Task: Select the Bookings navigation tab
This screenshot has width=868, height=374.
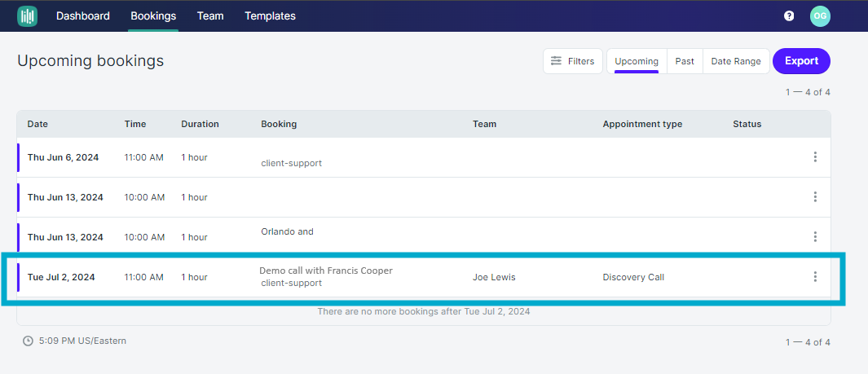Action: (x=153, y=16)
